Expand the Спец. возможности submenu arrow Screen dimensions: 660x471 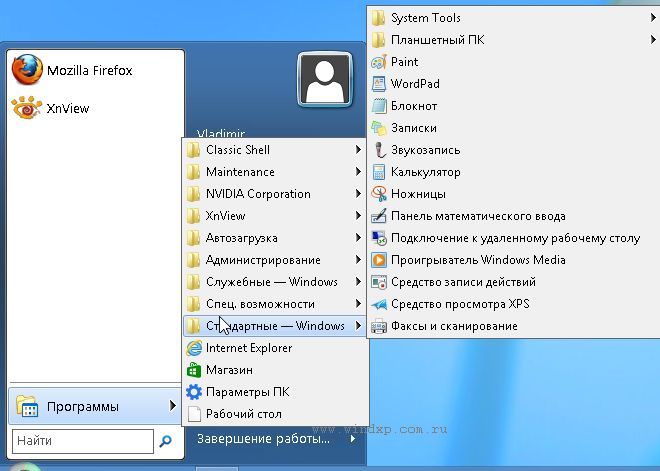(358, 303)
